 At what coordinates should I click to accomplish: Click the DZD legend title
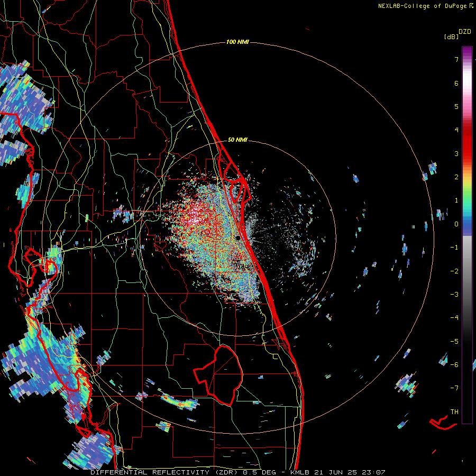pos(465,32)
